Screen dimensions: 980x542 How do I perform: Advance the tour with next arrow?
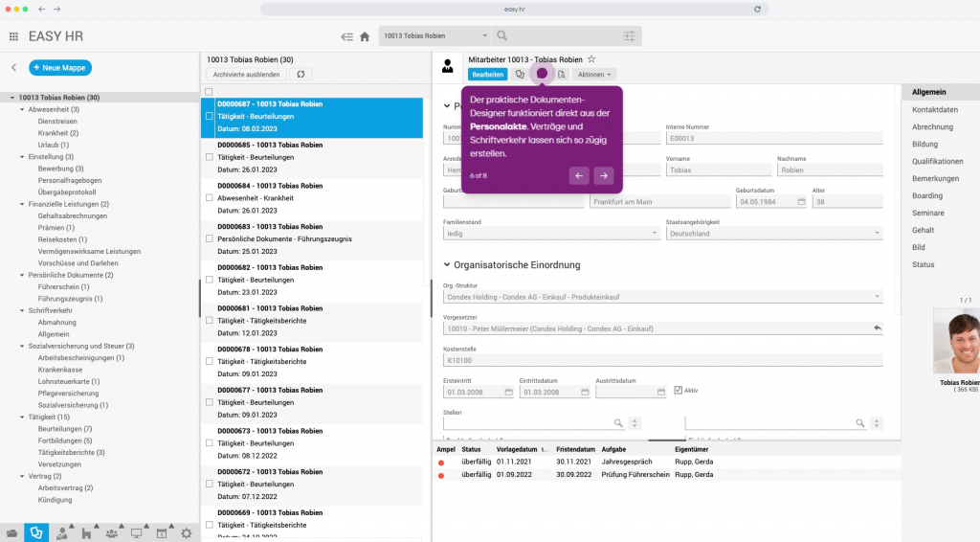click(x=603, y=175)
